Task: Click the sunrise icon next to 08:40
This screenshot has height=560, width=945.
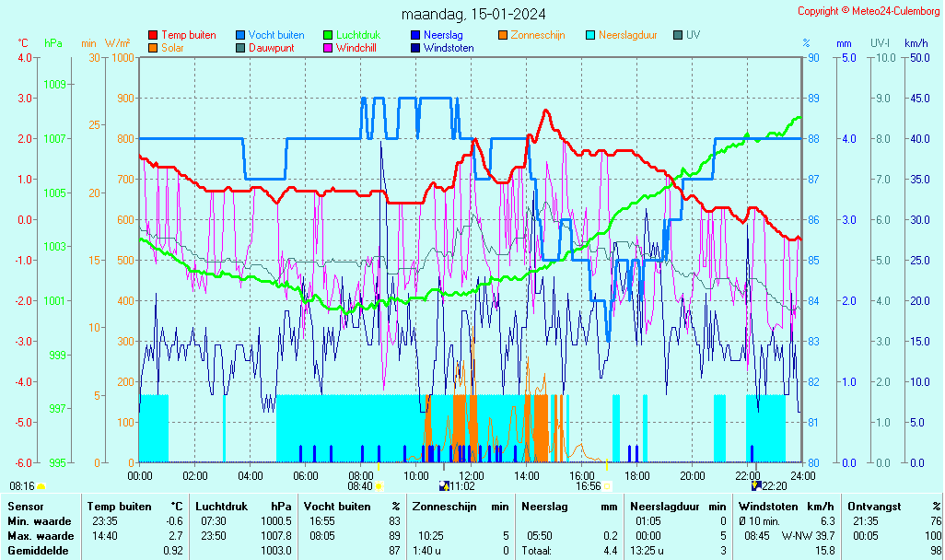Action: (x=379, y=486)
